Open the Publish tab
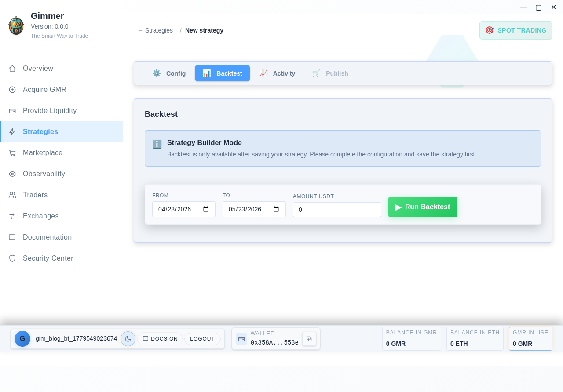 pos(330,73)
